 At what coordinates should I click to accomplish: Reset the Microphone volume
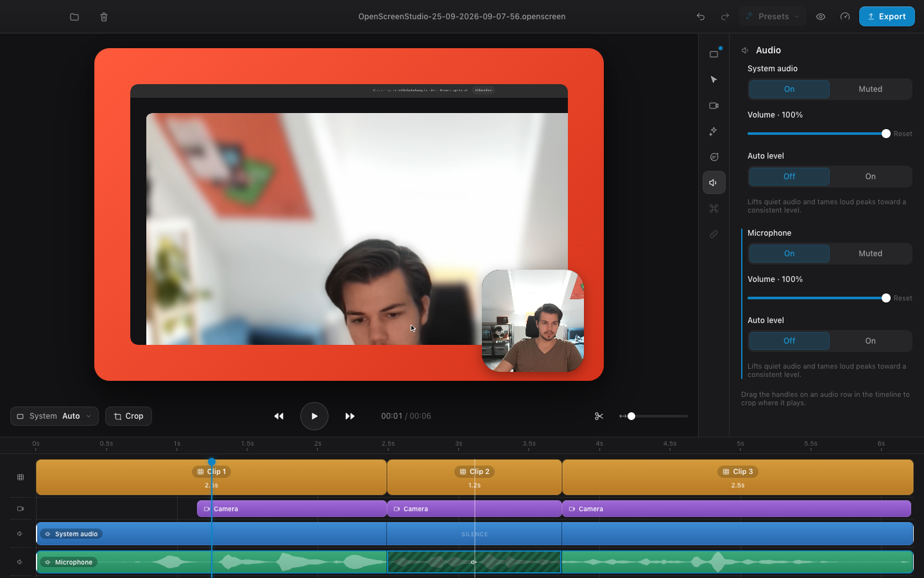(903, 299)
